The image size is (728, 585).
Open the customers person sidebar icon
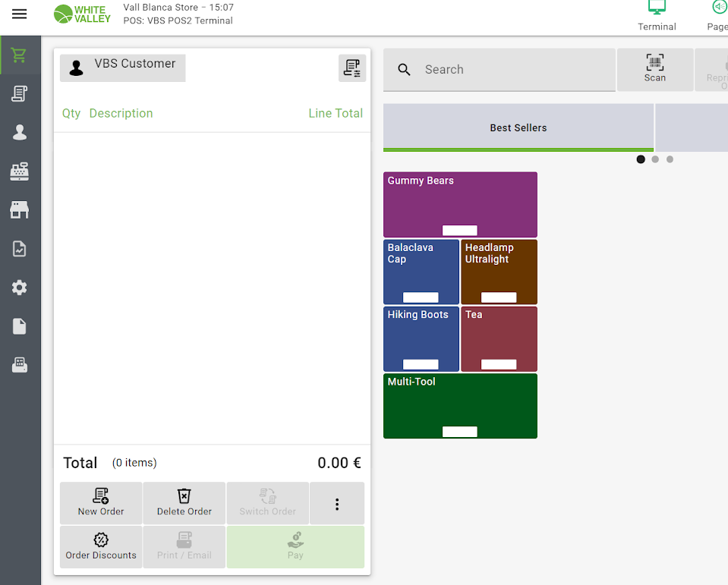click(19, 132)
